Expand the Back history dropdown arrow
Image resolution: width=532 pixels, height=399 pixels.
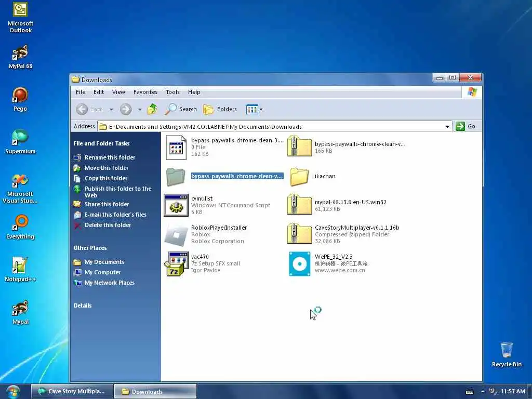pyautogui.click(x=111, y=110)
